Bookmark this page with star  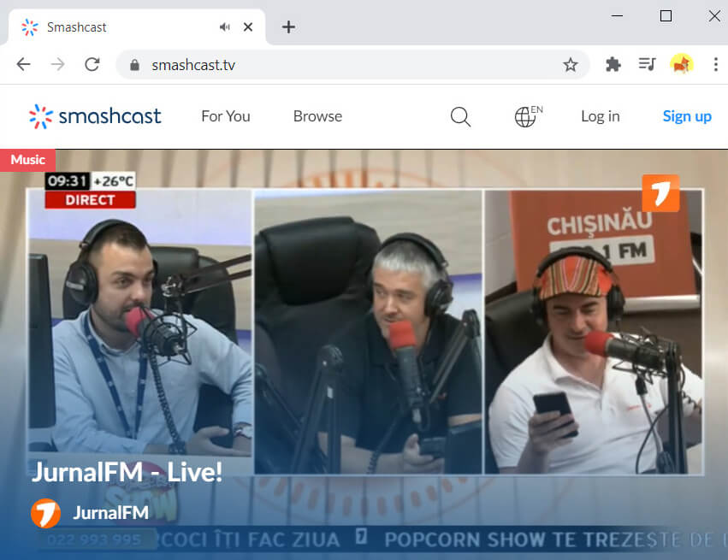(x=570, y=64)
